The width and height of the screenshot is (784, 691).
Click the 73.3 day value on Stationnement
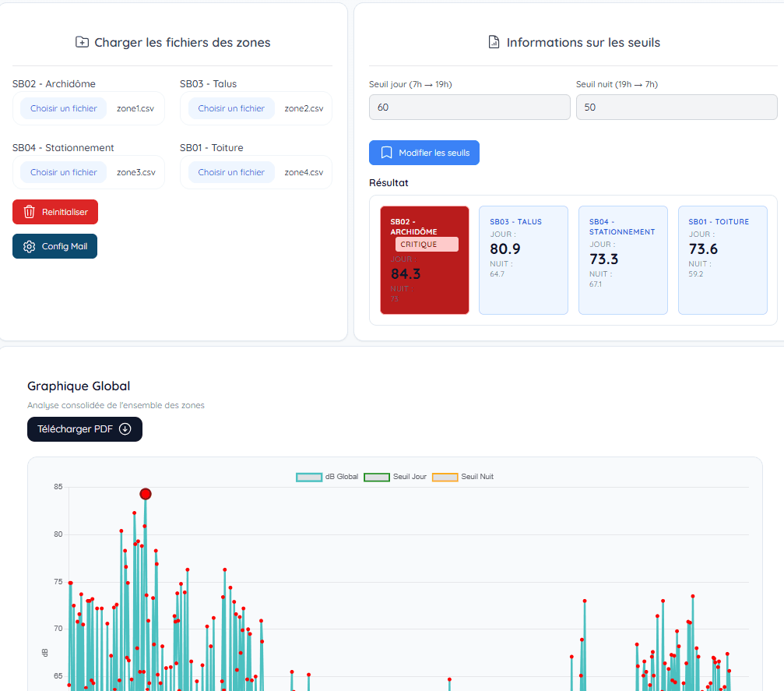point(604,259)
